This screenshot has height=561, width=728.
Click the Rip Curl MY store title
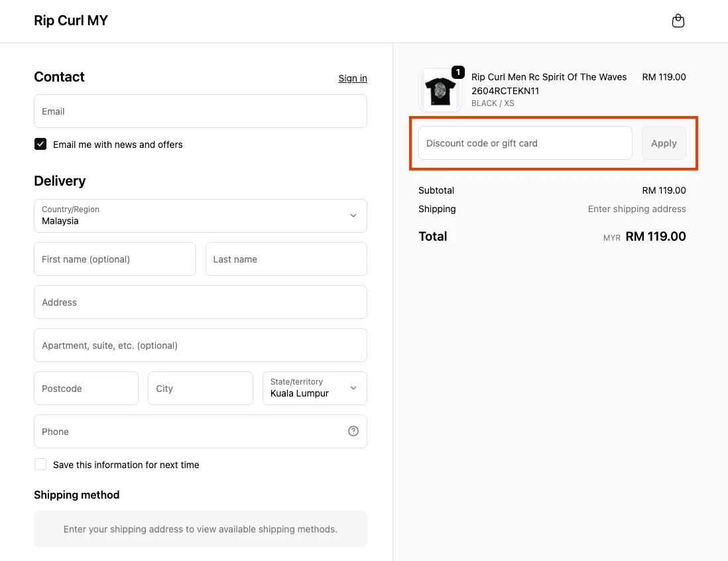(71, 21)
